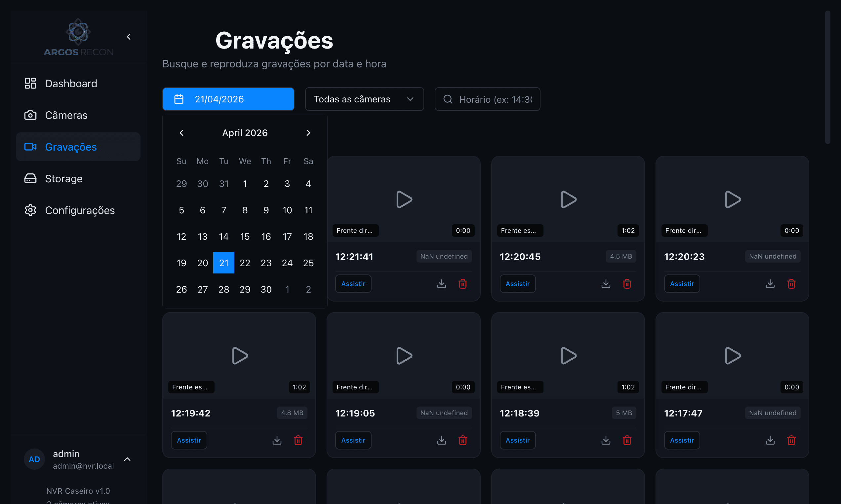
Task: Pick April 15 in the calendar
Action: point(245,236)
